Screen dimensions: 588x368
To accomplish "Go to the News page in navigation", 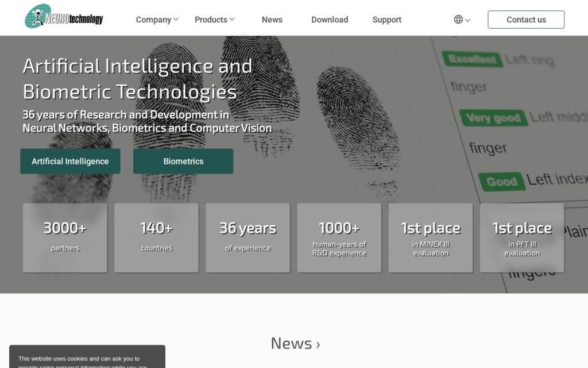I will click(x=272, y=20).
